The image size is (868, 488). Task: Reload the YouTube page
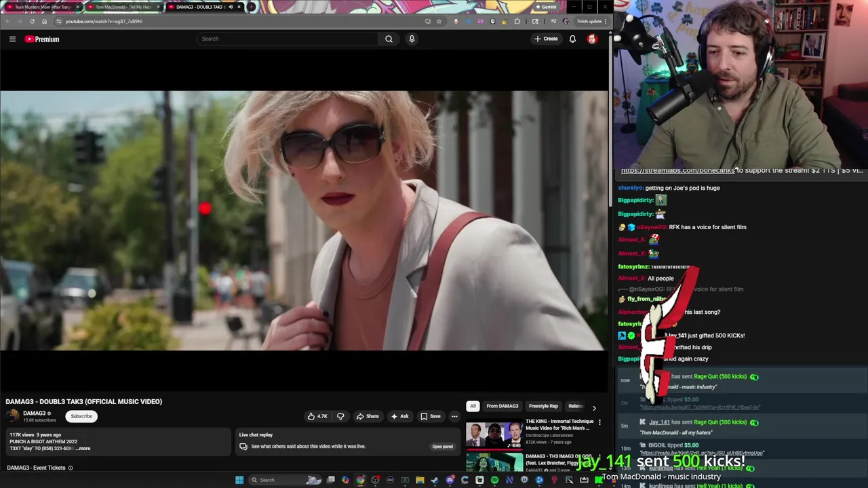32,21
